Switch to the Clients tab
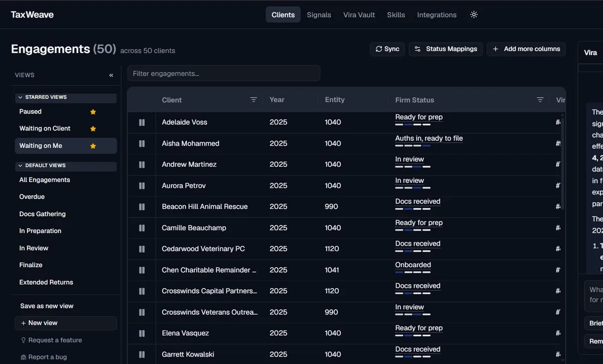603x364 pixels. [x=283, y=15]
